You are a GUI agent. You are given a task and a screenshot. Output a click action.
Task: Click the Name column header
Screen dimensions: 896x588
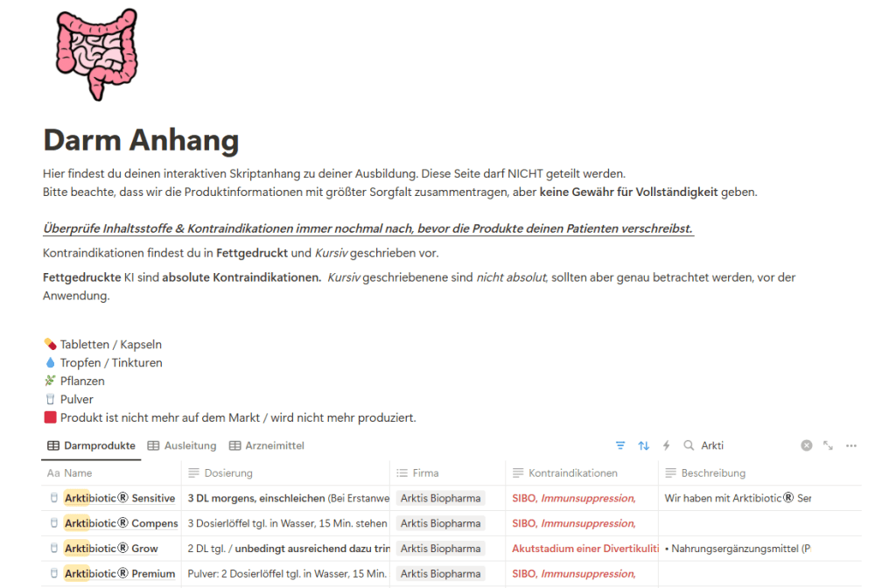111,473
